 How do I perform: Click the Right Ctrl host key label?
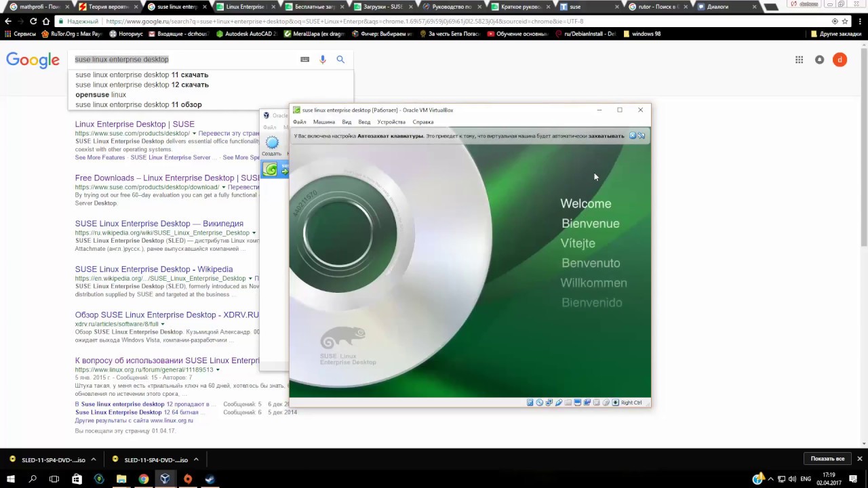click(x=631, y=403)
